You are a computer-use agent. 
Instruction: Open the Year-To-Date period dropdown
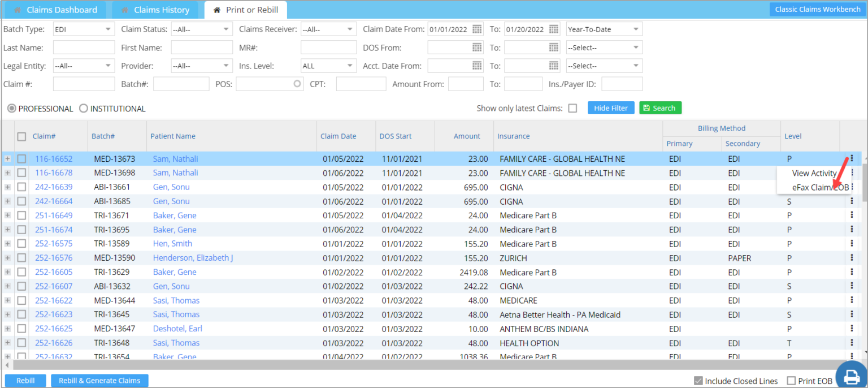tap(604, 29)
